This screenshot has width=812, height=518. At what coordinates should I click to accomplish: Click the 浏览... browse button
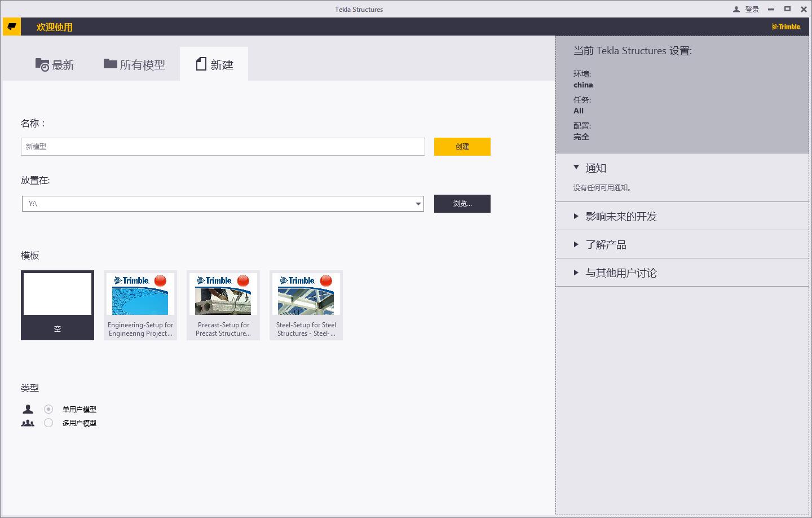(462, 204)
